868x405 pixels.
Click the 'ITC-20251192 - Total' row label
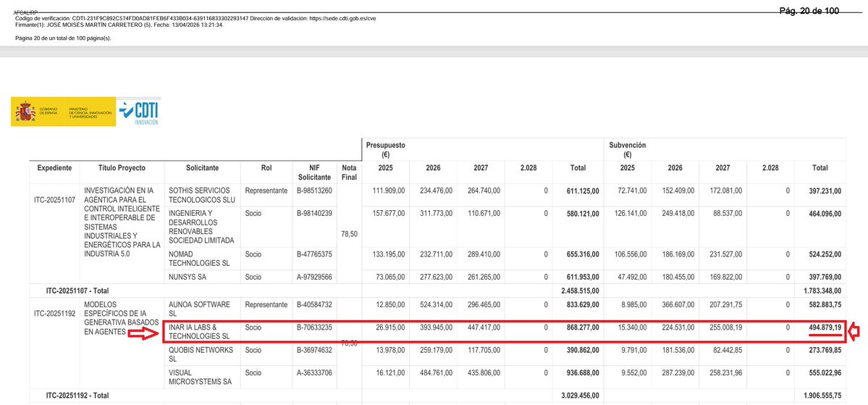click(x=77, y=396)
